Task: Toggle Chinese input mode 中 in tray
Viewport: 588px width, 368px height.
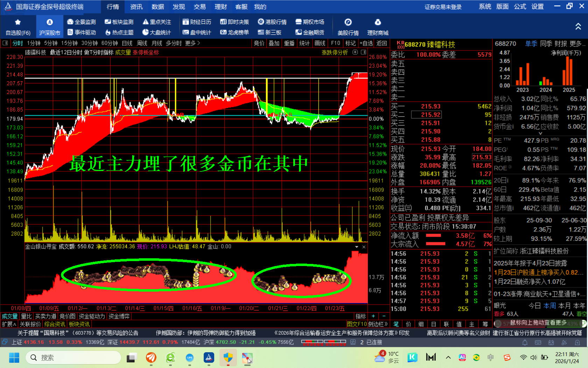Action: 491,357
